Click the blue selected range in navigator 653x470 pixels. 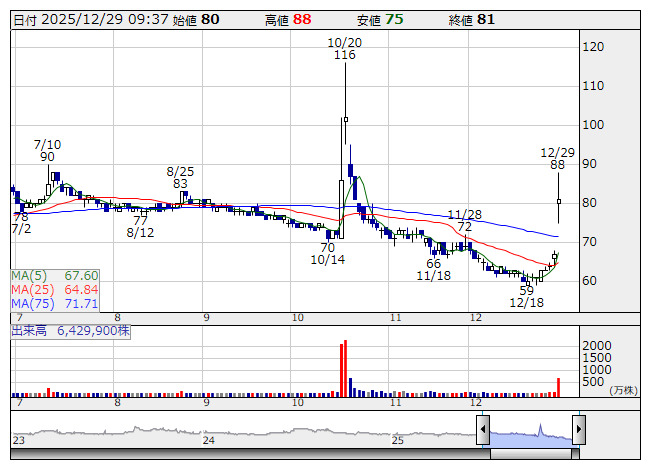pyautogui.click(x=530, y=432)
